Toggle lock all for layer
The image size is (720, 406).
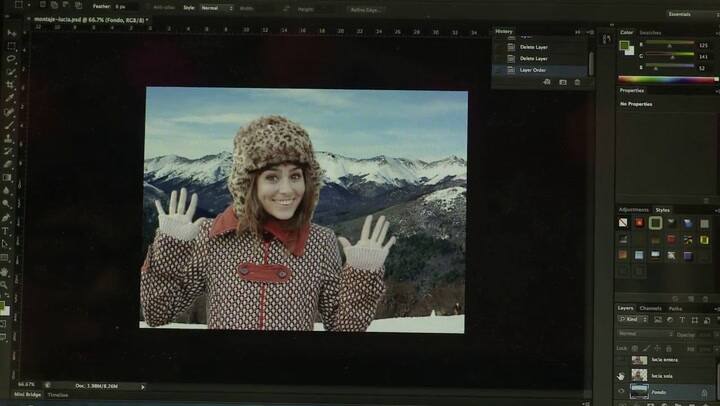669,349
